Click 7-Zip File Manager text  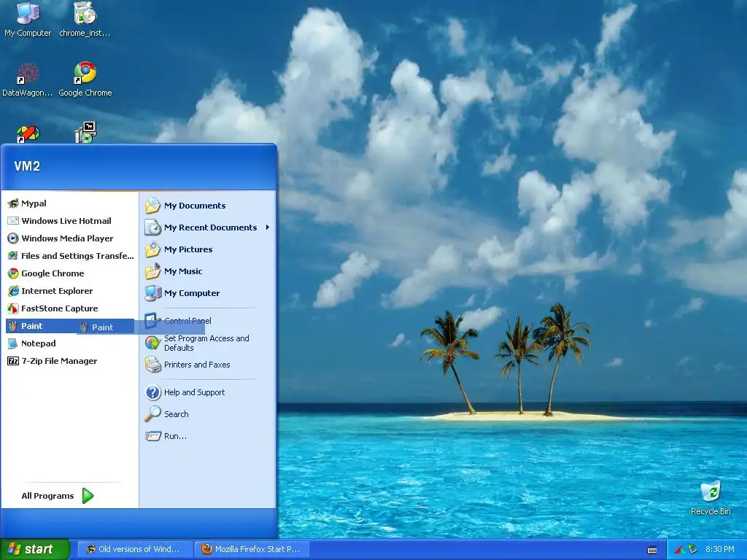click(x=59, y=361)
